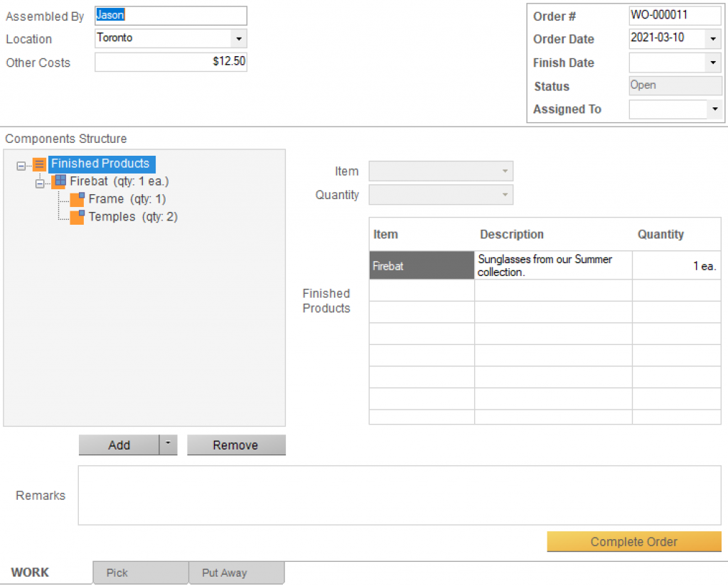Open the Finish Date dropdown arrow
The width and height of the screenshot is (728, 586).
[713, 63]
